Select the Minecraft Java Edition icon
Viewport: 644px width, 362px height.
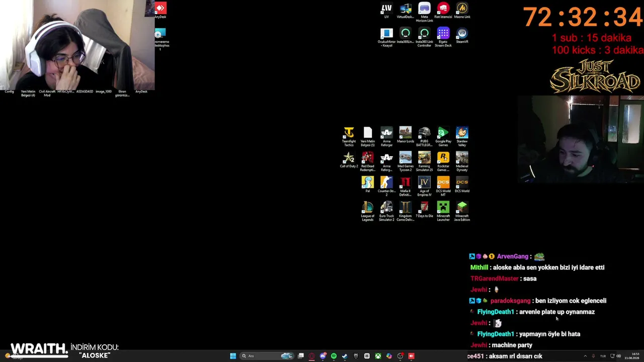click(462, 212)
